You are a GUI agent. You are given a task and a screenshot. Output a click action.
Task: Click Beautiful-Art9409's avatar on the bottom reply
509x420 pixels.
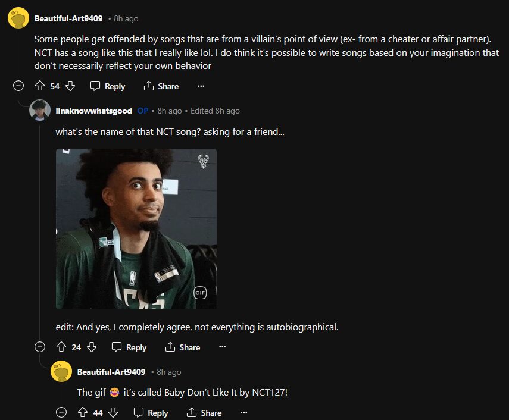60,372
